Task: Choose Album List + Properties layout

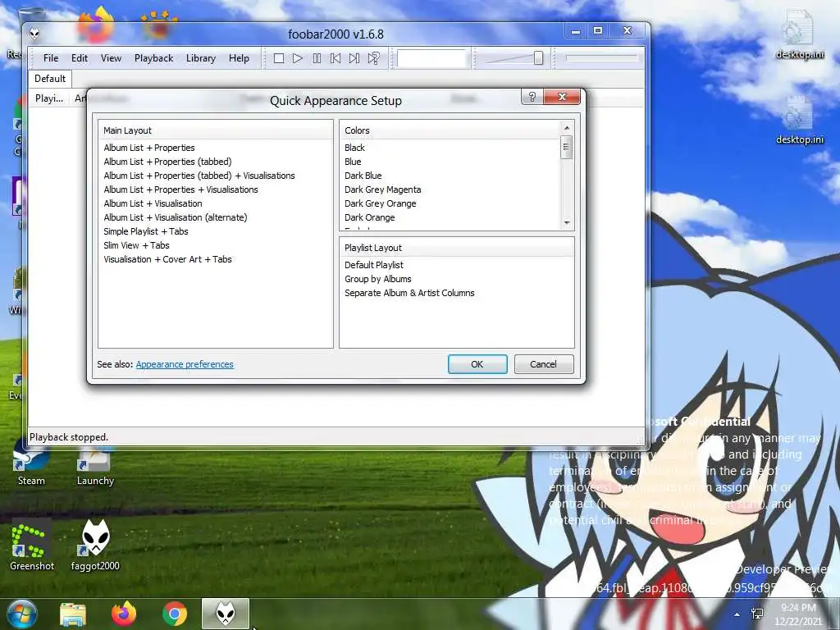Action: (x=149, y=148)
